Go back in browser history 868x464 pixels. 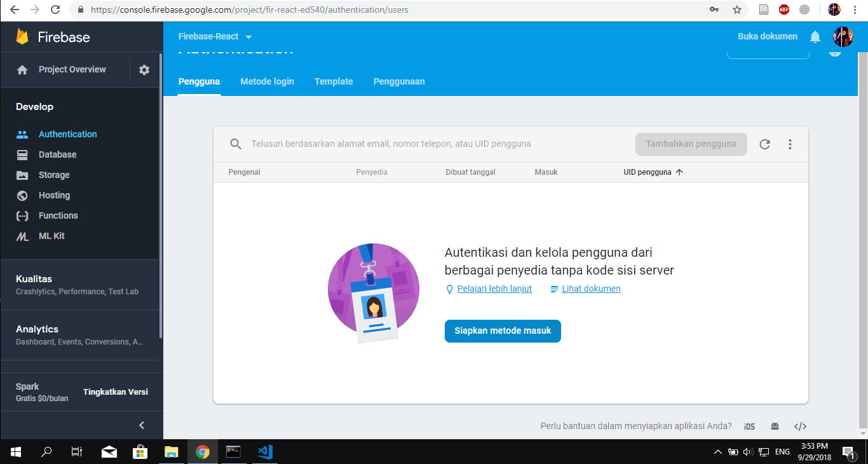coord(15,10)
